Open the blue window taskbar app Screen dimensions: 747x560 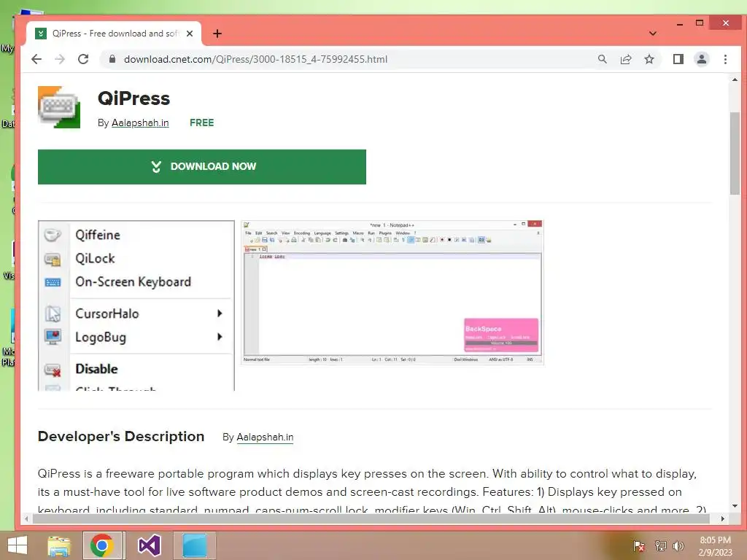point(195,545)
